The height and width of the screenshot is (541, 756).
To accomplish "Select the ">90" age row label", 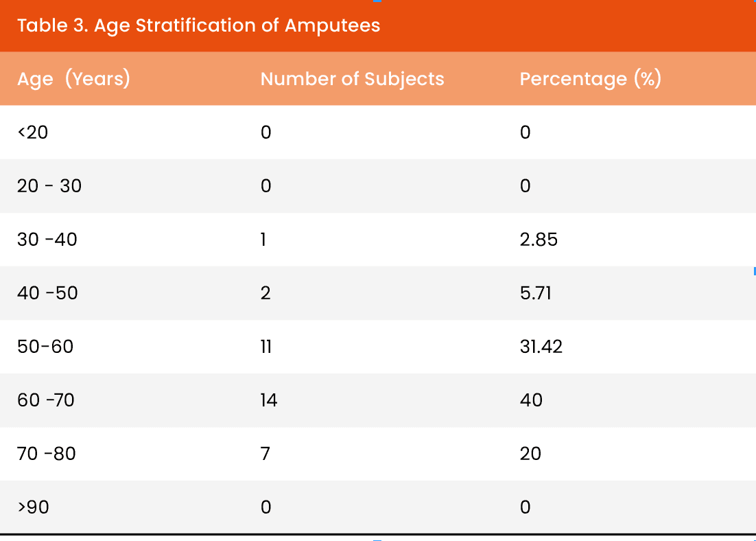I will 33,507.
